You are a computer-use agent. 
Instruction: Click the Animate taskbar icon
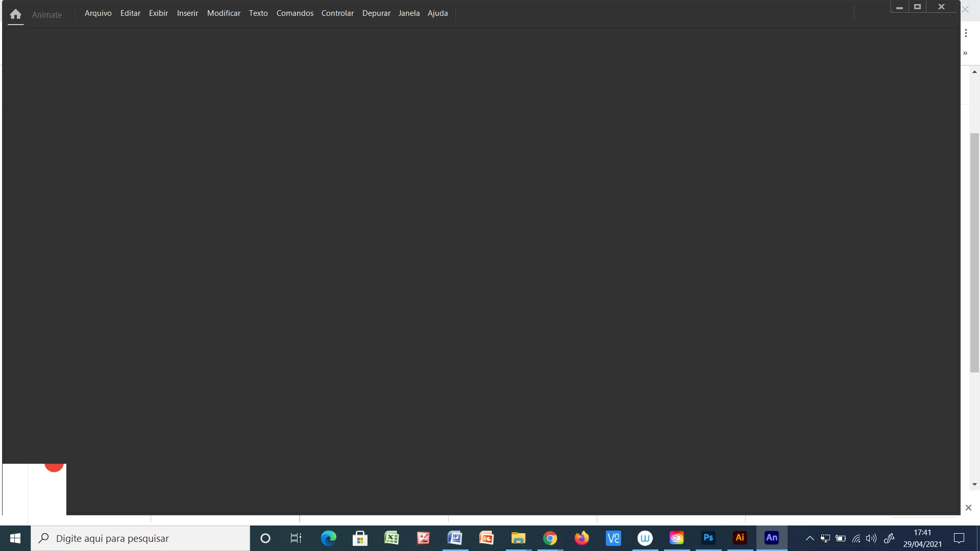pyautogui.click(x=771, y=538)
